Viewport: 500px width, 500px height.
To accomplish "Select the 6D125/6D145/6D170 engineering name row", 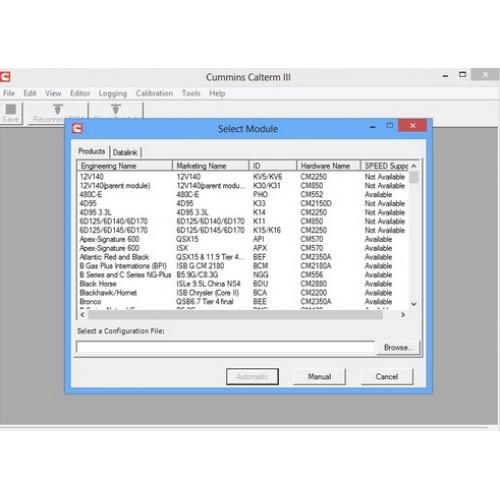I will (242, 230).
